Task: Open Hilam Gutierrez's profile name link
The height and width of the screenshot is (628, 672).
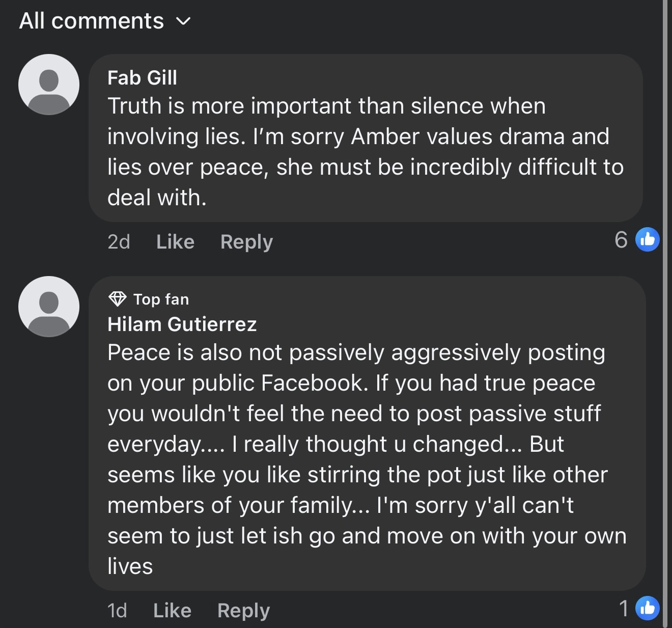Action: (x=182, y=324)
